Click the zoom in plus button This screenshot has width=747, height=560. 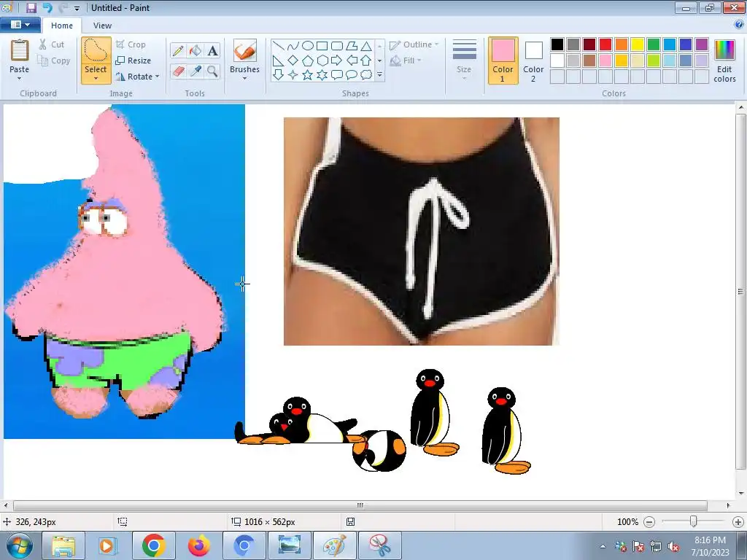point(738,522)
